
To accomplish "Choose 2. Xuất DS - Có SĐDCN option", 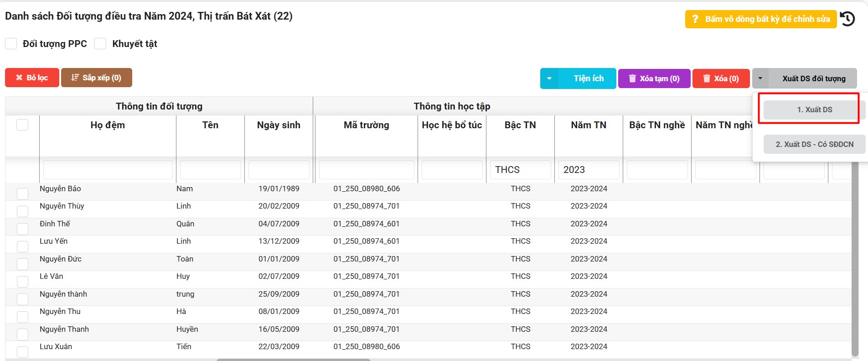I will [814, 144].
